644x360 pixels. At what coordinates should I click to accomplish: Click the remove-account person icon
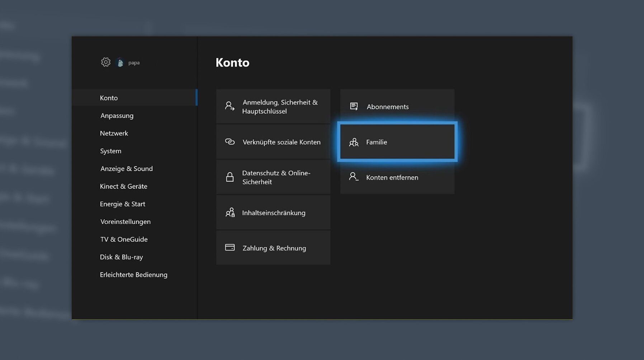[x=354, y=177]
